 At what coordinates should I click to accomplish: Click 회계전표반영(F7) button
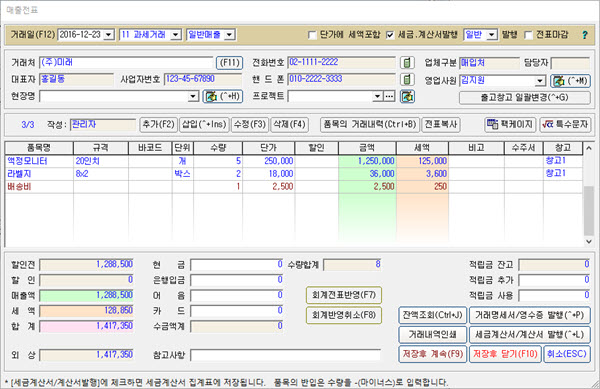344,295
